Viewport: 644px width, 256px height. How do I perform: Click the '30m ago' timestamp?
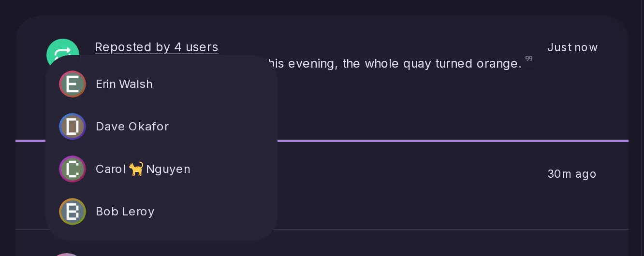[572, 174]
